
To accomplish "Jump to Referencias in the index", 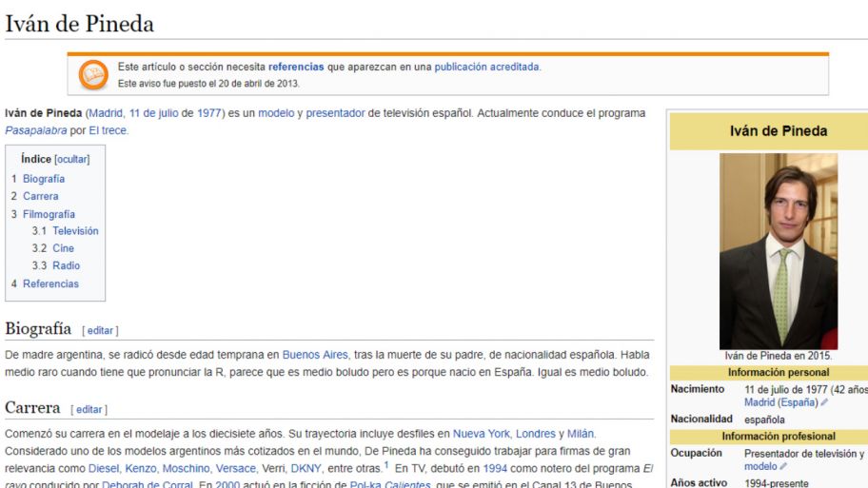I will [50, 283].
